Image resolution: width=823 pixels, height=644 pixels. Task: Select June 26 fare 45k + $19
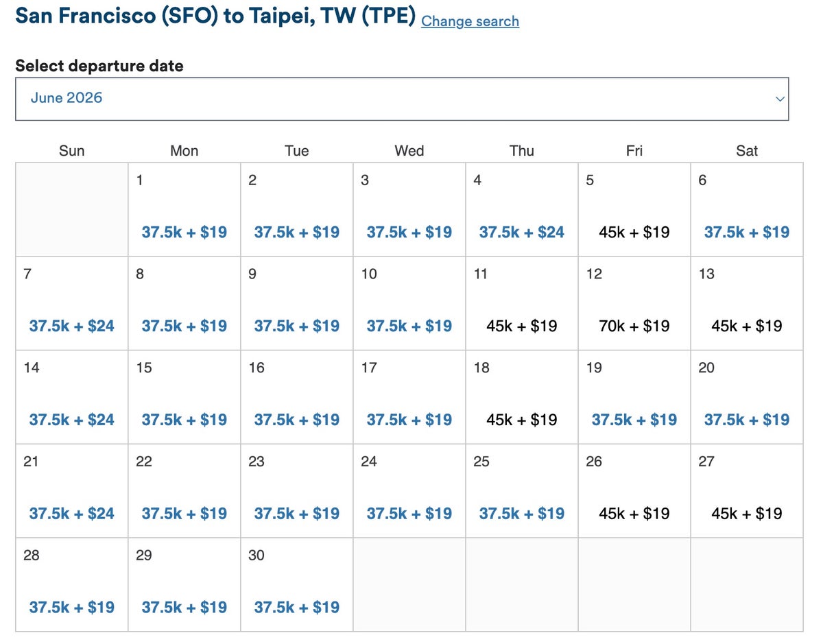pyautogui.click(x=634, y=514)
